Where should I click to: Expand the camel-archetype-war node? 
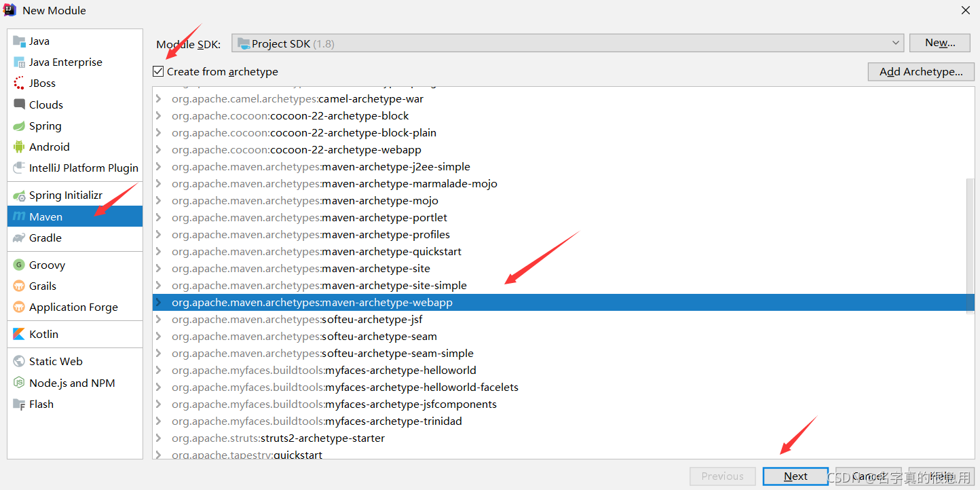[159, 99]
